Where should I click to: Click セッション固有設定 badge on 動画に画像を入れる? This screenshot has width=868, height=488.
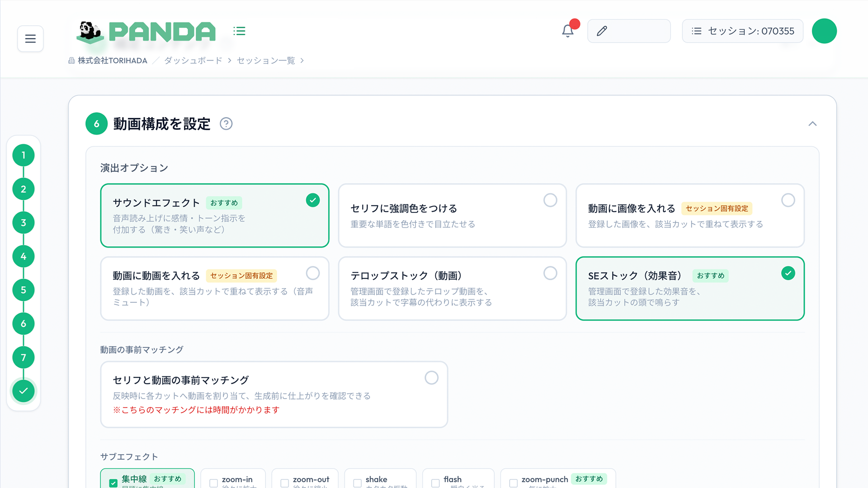pyautogui.click(x=717, y=208)
